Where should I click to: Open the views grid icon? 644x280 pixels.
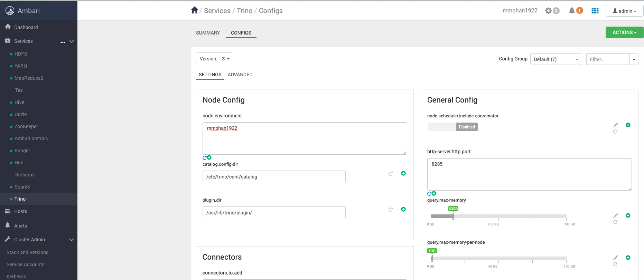coord(595,11)
